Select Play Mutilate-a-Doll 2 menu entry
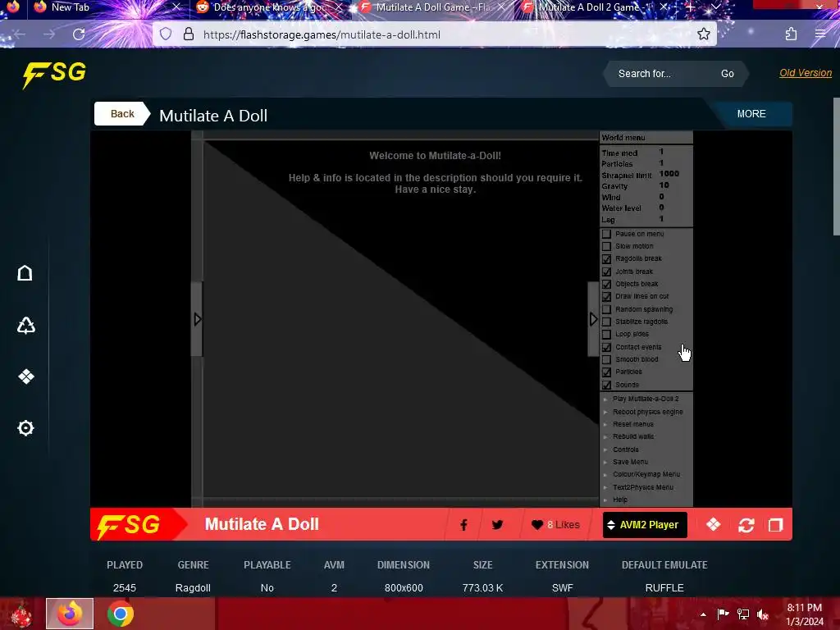The height and width of the screenshot is (630, 840). click(645, 399)
